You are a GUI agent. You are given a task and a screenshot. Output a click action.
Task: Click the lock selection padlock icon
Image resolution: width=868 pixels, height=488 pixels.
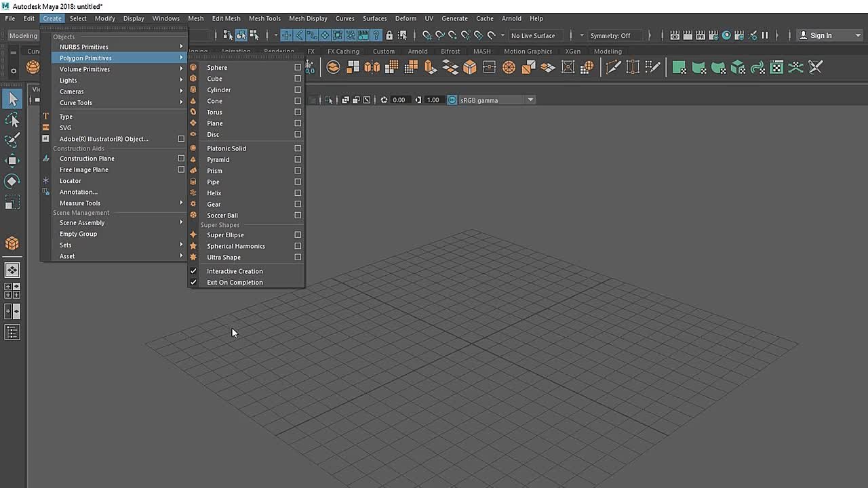[x=389, y=35]
